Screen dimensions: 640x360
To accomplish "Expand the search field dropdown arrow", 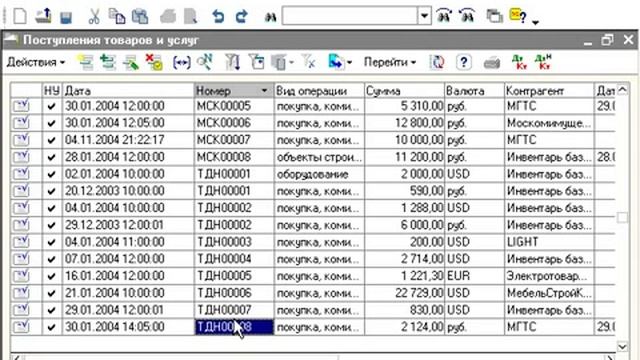I will (424, 17).
